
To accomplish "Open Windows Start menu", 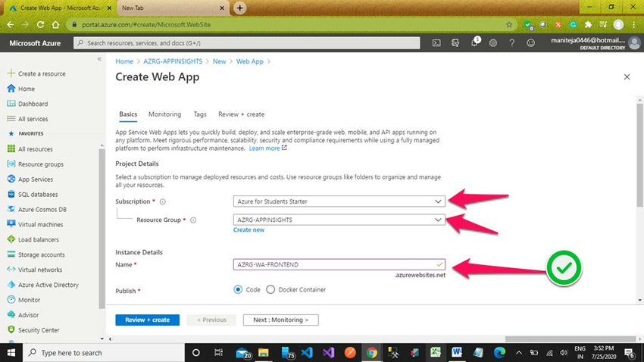I will pyautogui.click(x=11, y=353).
